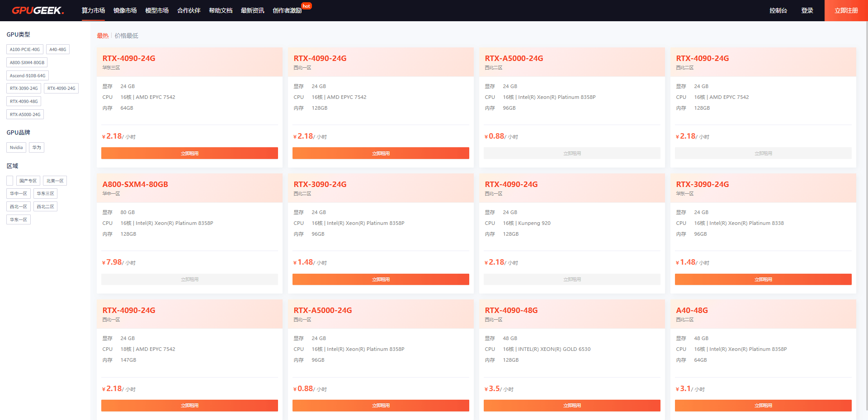
Task: Filter by 华中一区 region chip
Action: point(19,194)
